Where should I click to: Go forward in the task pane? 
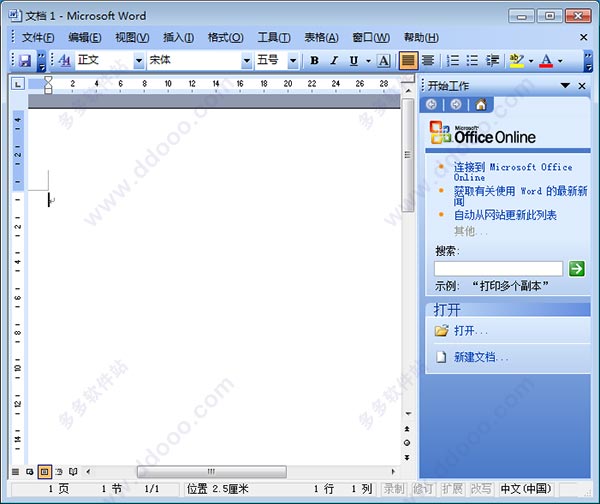pyautogui.click(x=456, y=104)
